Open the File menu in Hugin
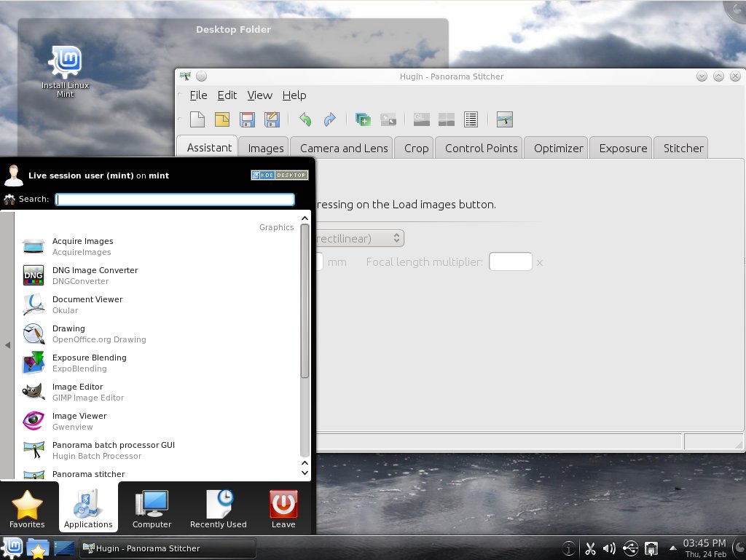The height and width of the screenshot is (560, 746). (198, 95)
